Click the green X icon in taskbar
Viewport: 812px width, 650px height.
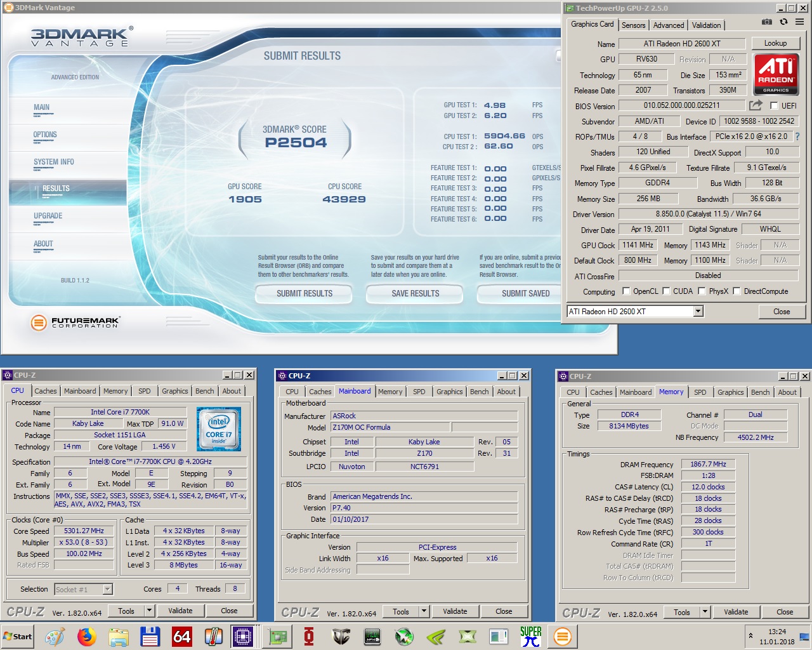468,637
